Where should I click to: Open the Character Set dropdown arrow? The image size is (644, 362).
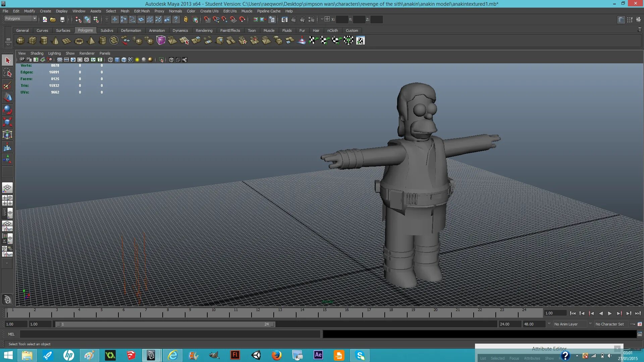[x=590, y=324]
